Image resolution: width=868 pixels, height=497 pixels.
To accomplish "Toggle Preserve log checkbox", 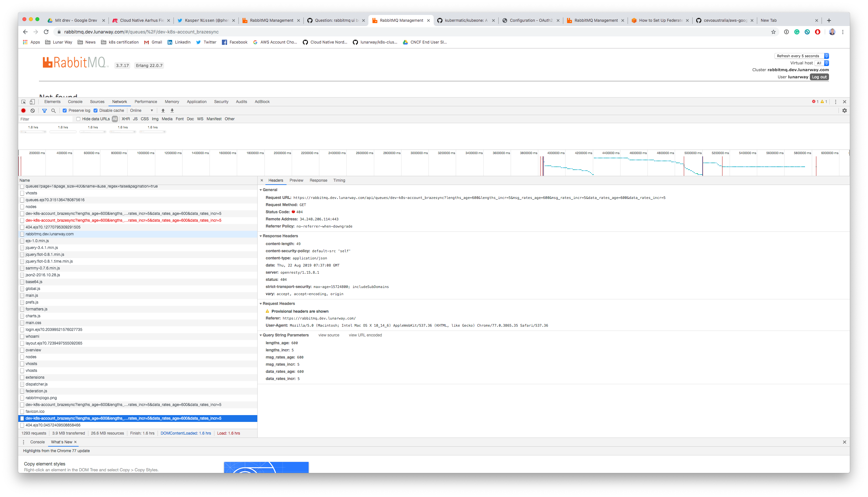I will [x=65, y=111].
